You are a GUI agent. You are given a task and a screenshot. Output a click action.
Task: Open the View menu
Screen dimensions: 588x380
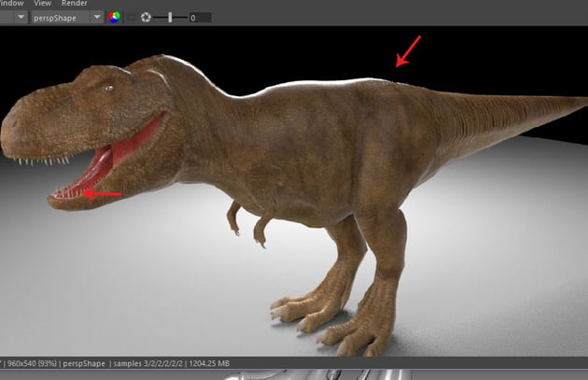click(42, 4)
